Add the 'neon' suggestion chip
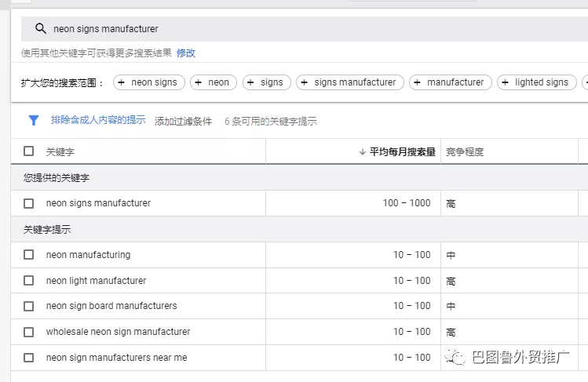This screenshot has width=588, height=382. (214, 82)
